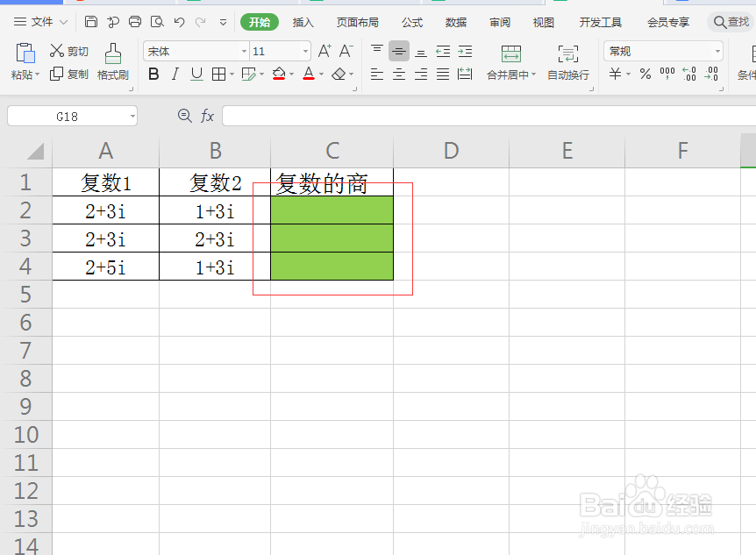Increase indent icon
Viewport: 756px width, 555px height.
tap(466, 51)
